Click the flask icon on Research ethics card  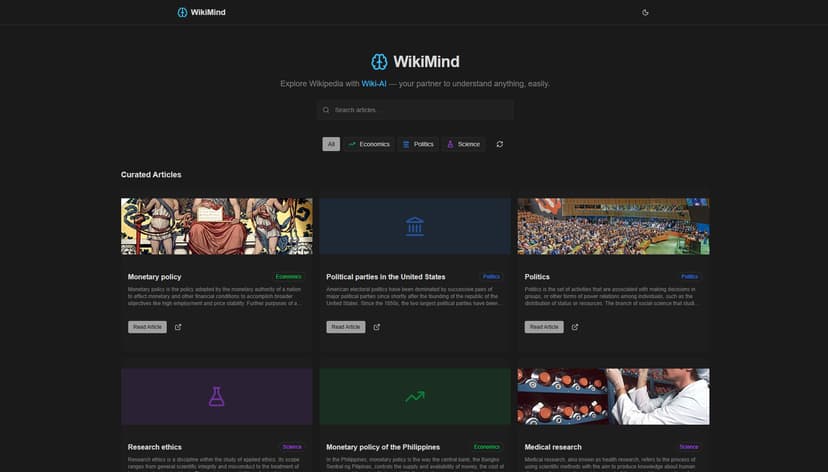point(216,397)
